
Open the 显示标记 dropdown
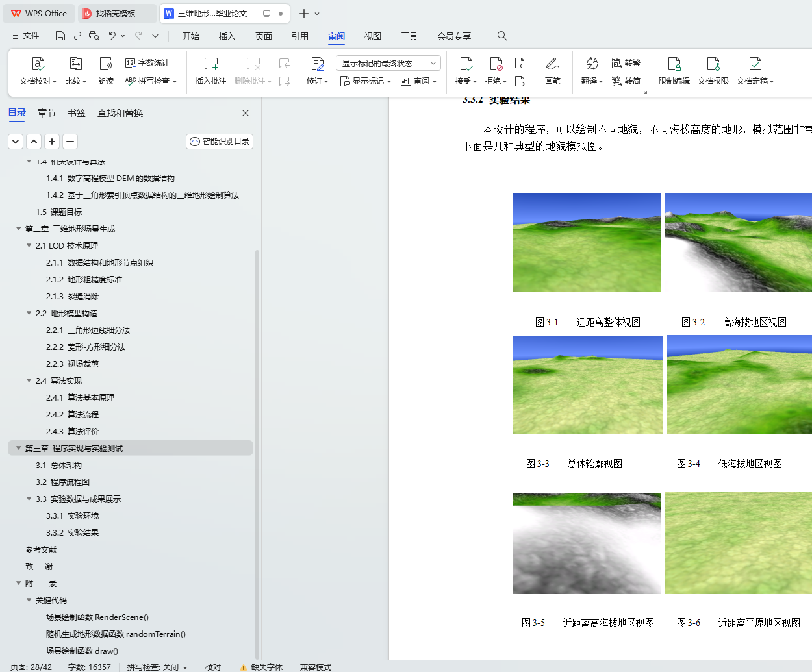[x=366, y=81]
